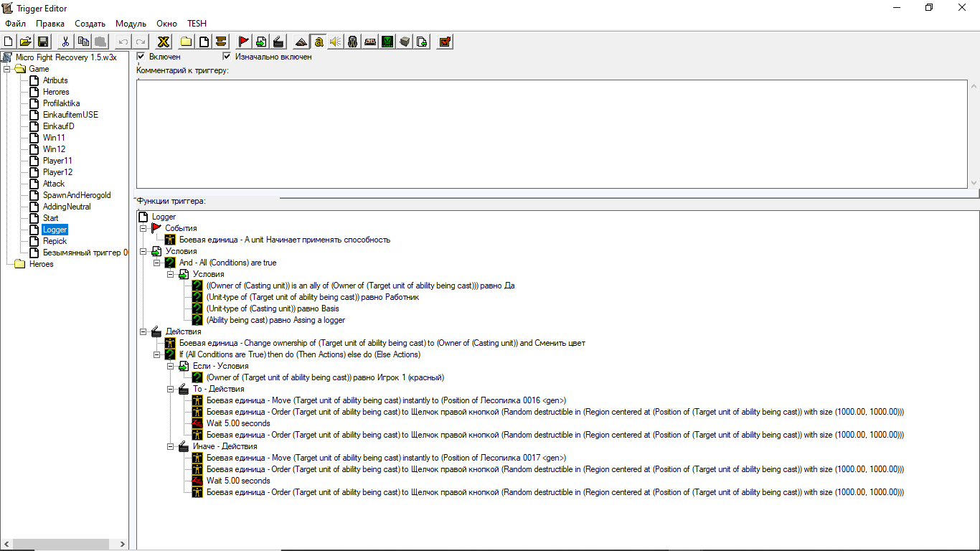
Task: Click the disabled Paste toolbar icon
Action: point(100,42)
